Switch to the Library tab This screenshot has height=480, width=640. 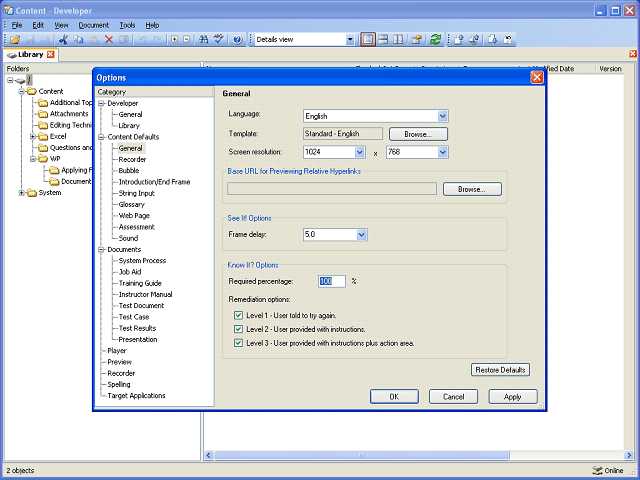pyautogui.click(x=30, y=54)
